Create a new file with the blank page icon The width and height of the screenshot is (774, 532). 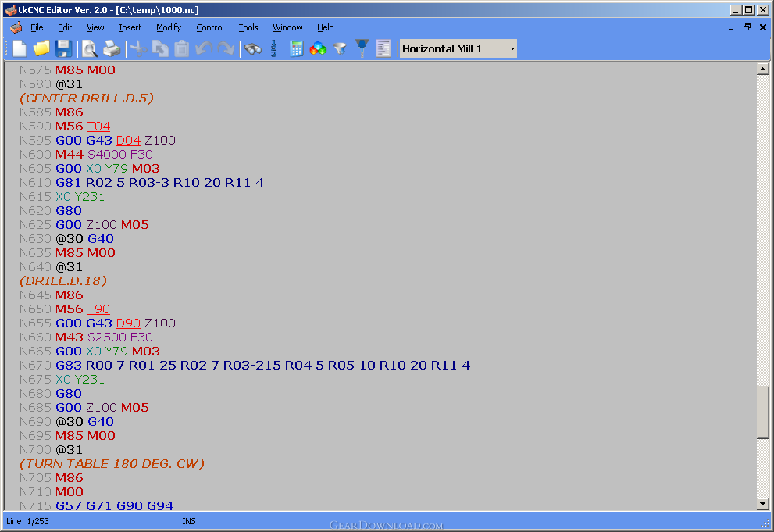[20, 48]
